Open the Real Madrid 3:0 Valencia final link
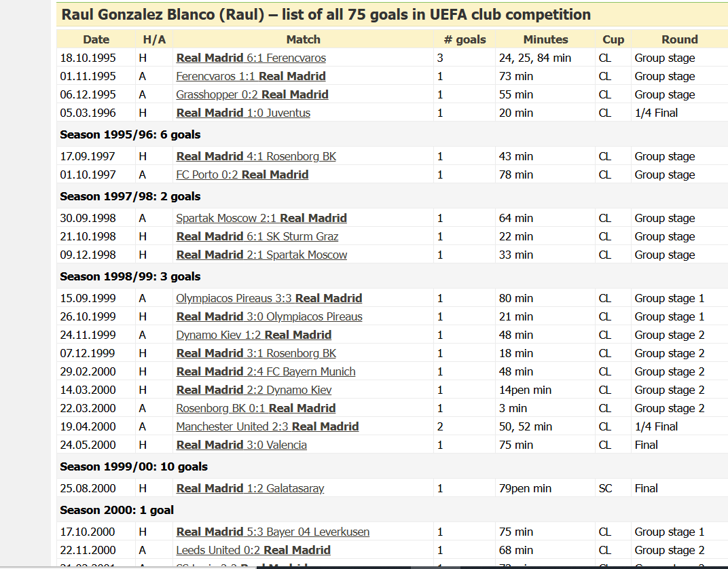The height and width of the screenshot is (569, 728). point(241,445)
